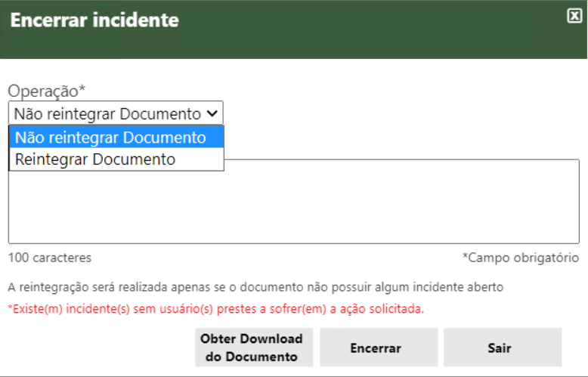Click the Encerrar button

tap(379, 348)
